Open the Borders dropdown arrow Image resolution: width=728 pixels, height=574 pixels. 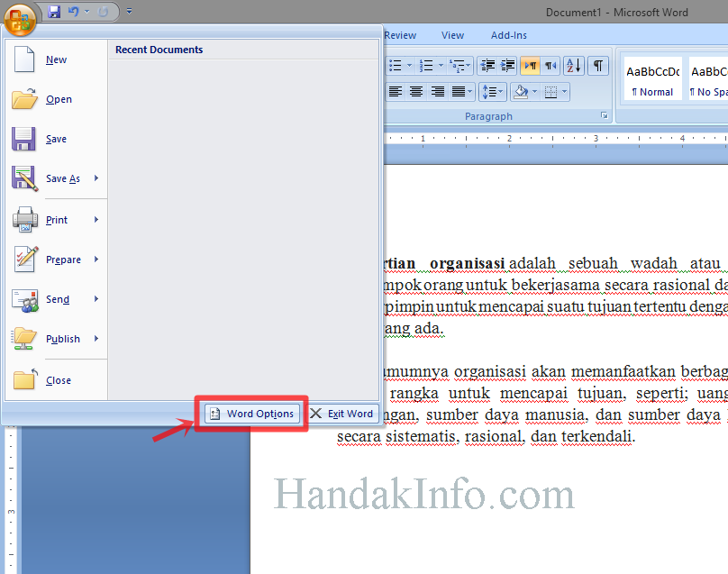pyautogui.click(x=565, y=92)
